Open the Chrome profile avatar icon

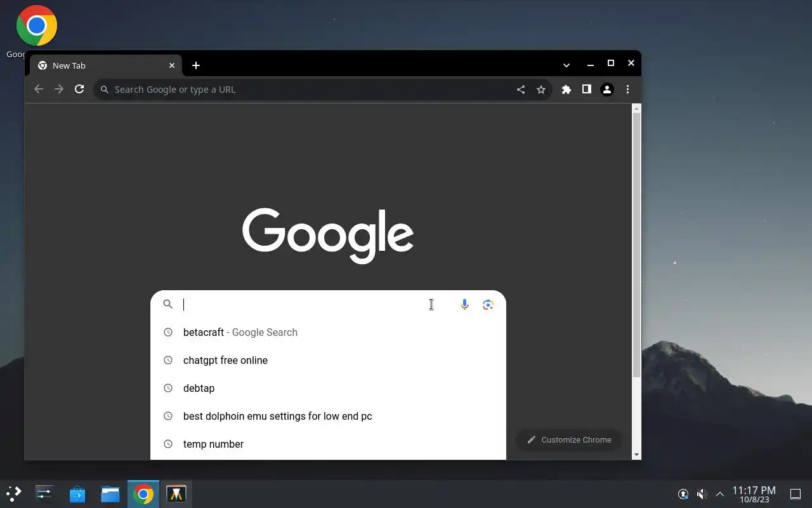coord(607,90)
